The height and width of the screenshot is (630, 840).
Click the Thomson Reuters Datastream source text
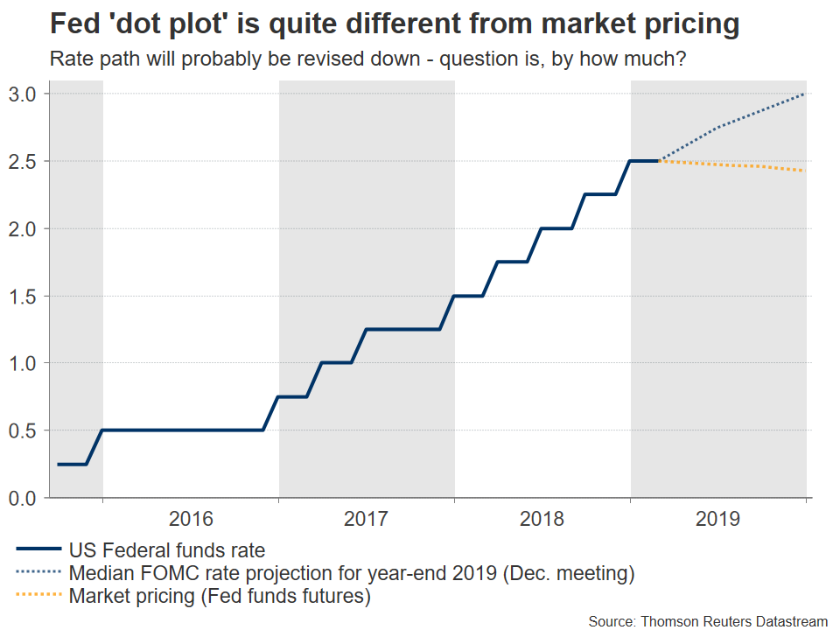[707, 620]
